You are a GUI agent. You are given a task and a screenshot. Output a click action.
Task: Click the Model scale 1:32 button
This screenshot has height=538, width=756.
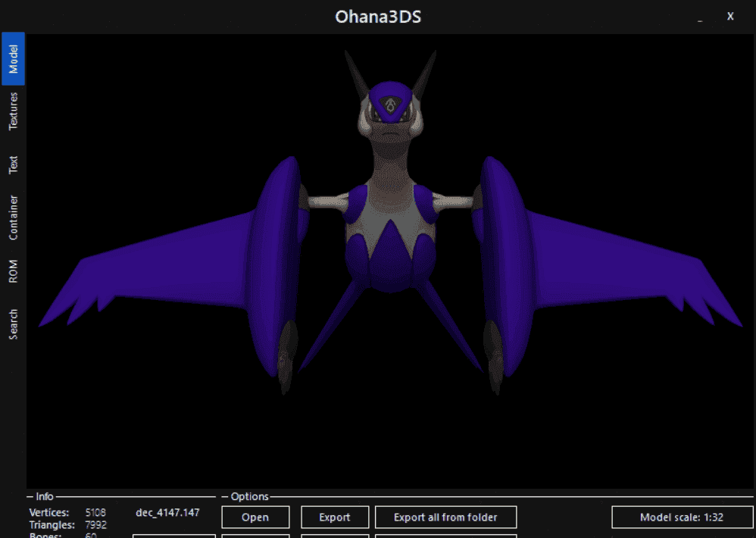682,518
